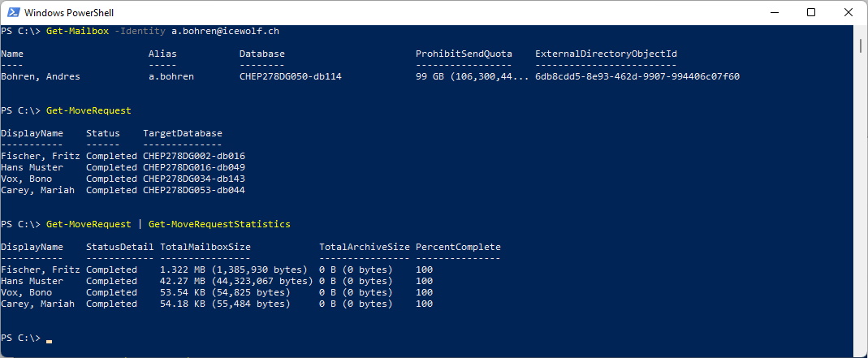Click 'CHEP278DG034-db143' target database

point(194,179)
